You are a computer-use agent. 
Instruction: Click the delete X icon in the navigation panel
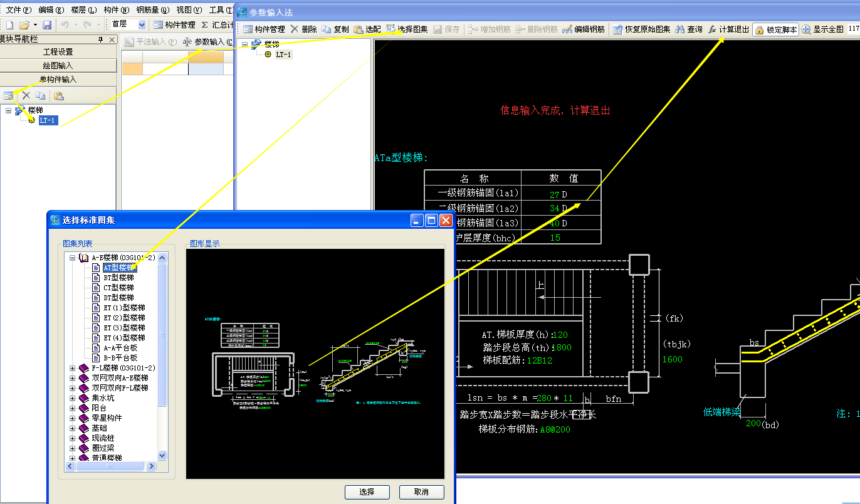pyautogui.click(x=26, y=95)
